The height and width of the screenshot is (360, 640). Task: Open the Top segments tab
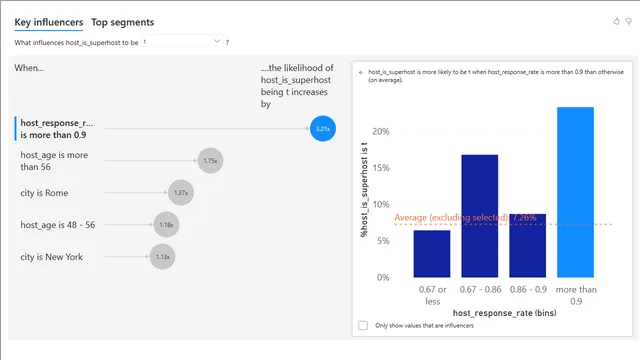[122, 22]
